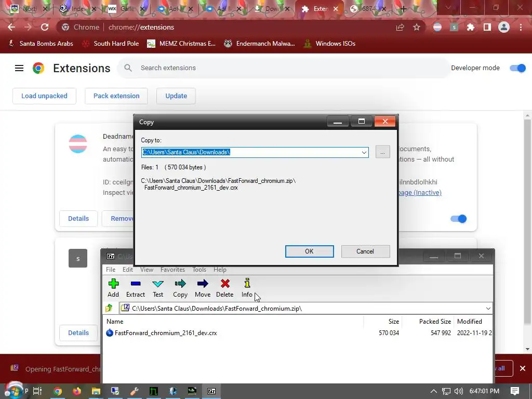Bookmark this page with the star icon
The height and width of the screenshot is (399, 532).
(x=417, y=27)
